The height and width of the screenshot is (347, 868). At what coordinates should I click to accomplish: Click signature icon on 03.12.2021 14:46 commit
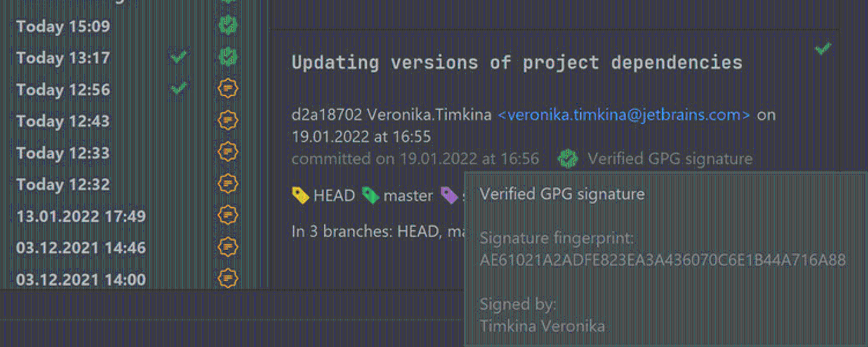pyautogui.click(x=227, y=247)
